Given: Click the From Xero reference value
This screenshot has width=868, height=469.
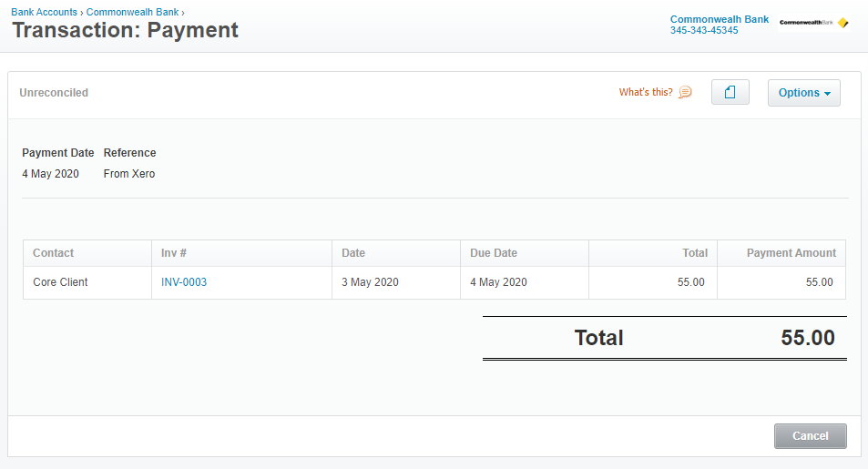Looking at the screenshot, I should pos(129,173).
